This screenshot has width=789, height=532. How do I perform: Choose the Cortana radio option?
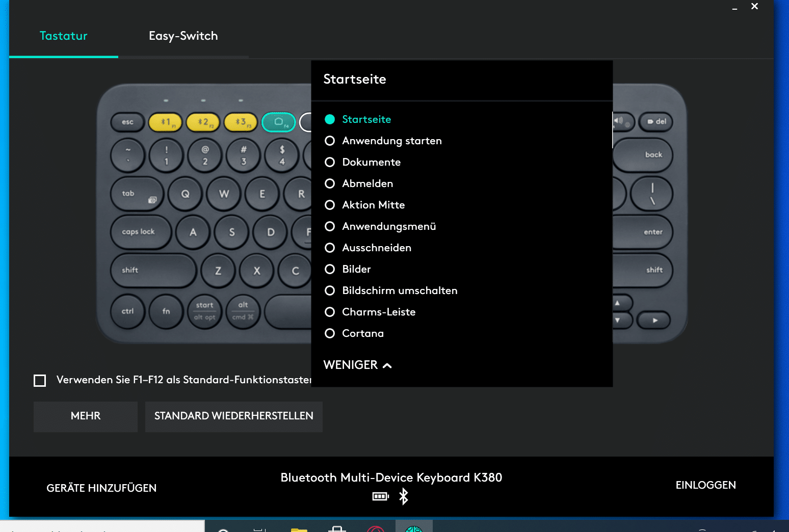pyautogui.click(x=330, y=333)
